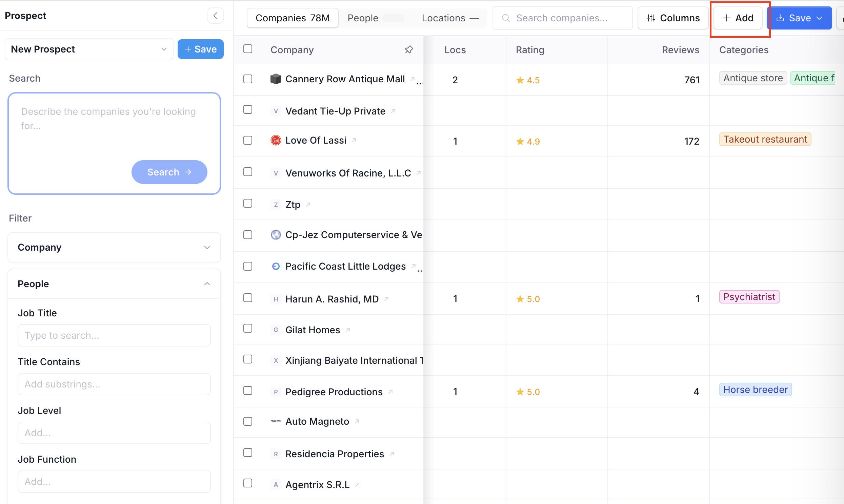
Task: Click the + Add button
Action: point(738,18)
